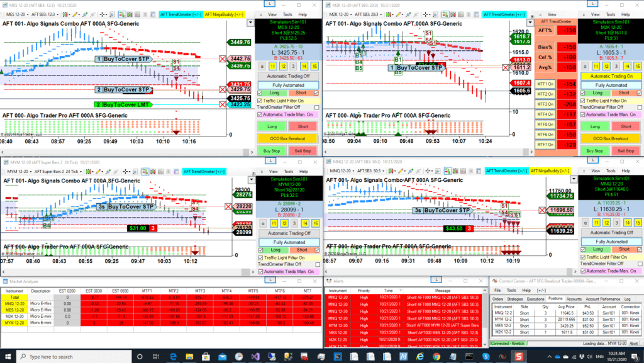
Task: Toggle Automatic Trade Man. On in M2K panel
Action: point(582,114)
